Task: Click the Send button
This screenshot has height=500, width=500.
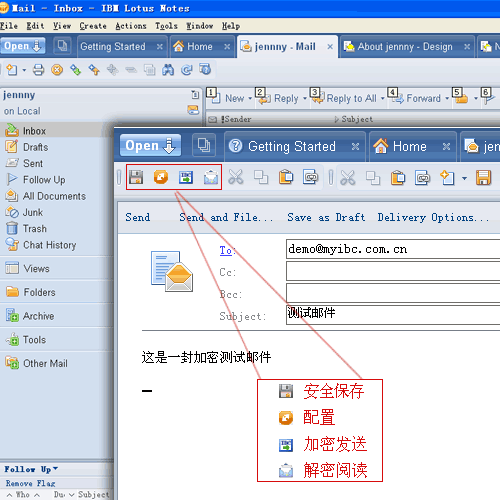Action: point(138,217)
